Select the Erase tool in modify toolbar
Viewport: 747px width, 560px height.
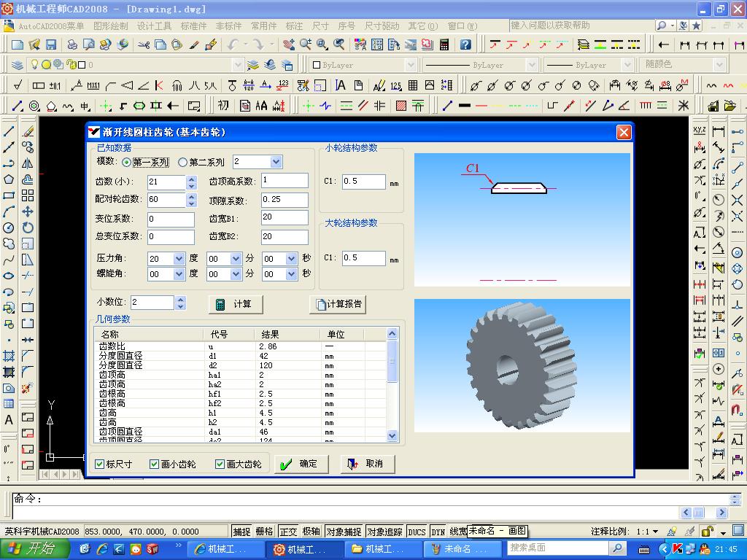[28, 131]
